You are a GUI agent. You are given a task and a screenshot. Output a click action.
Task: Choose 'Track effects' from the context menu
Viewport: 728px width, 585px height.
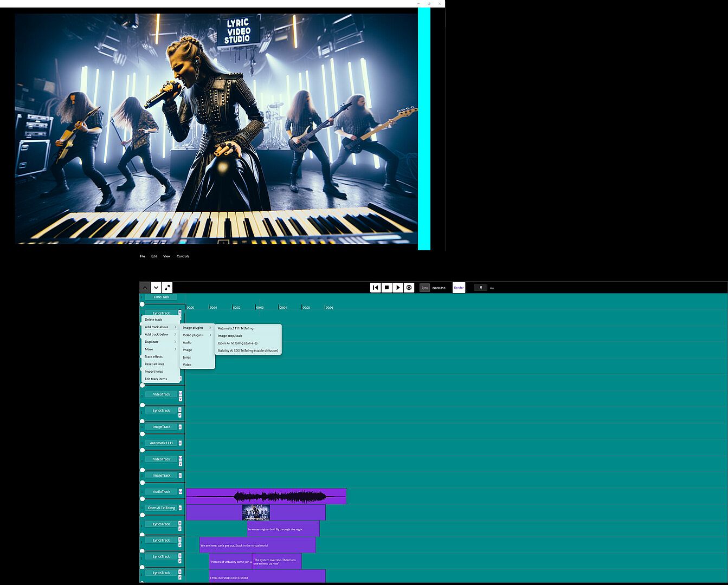click(x=160, y=357)
